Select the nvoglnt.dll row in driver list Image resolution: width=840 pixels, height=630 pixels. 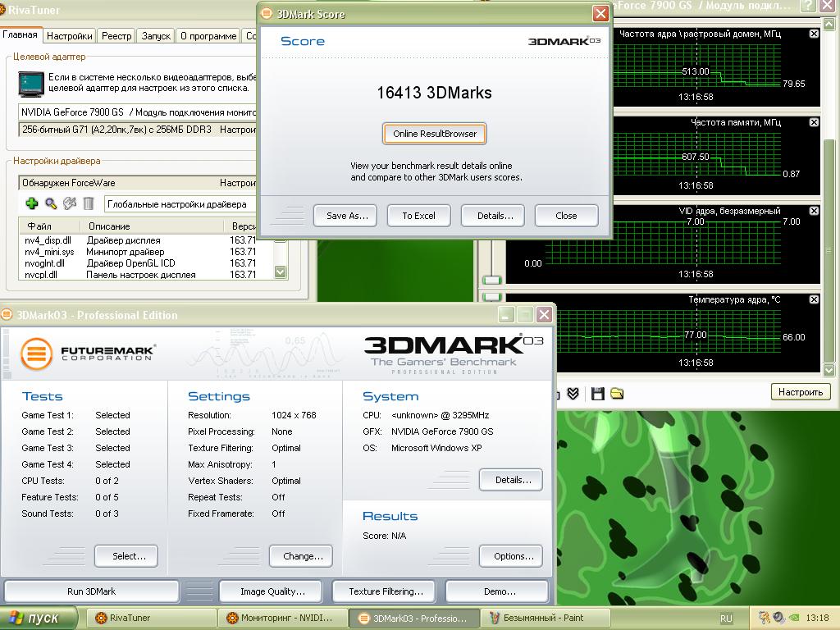(138, 263)
